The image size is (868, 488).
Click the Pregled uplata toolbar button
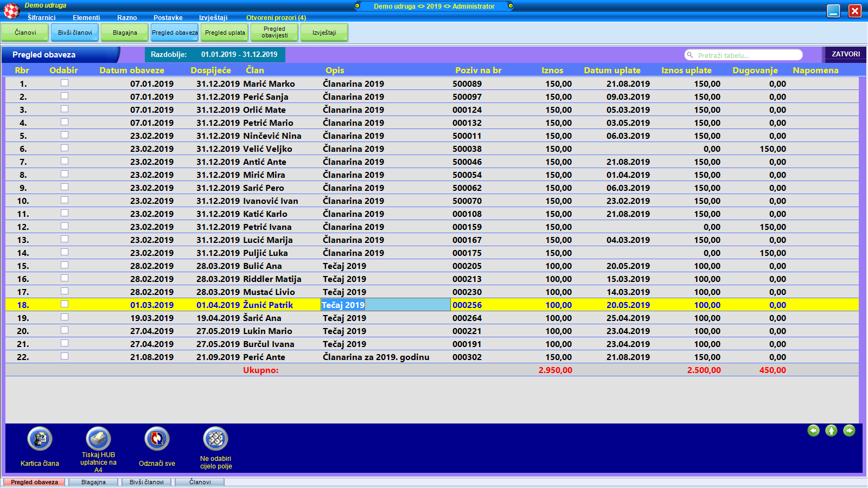225,33
